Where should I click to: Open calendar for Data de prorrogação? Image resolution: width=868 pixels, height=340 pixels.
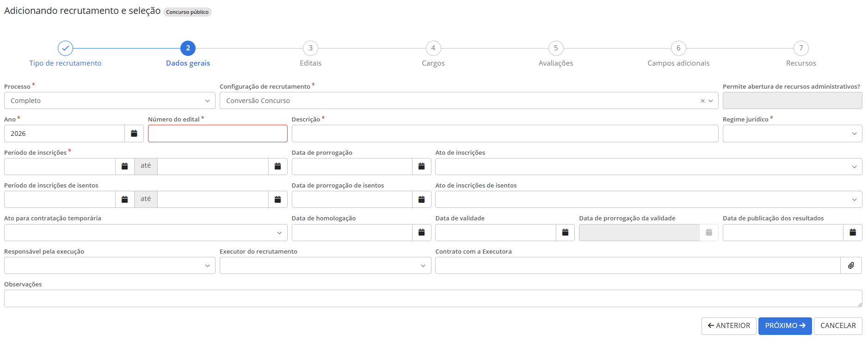pyautogui.click(x=422, y=166)
